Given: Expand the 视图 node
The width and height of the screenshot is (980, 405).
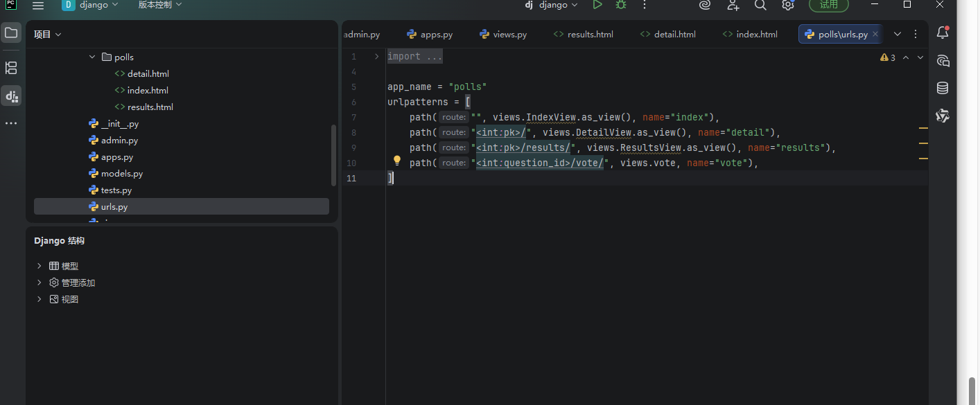Looking at the screenshot, I should [x=40, y=299].
